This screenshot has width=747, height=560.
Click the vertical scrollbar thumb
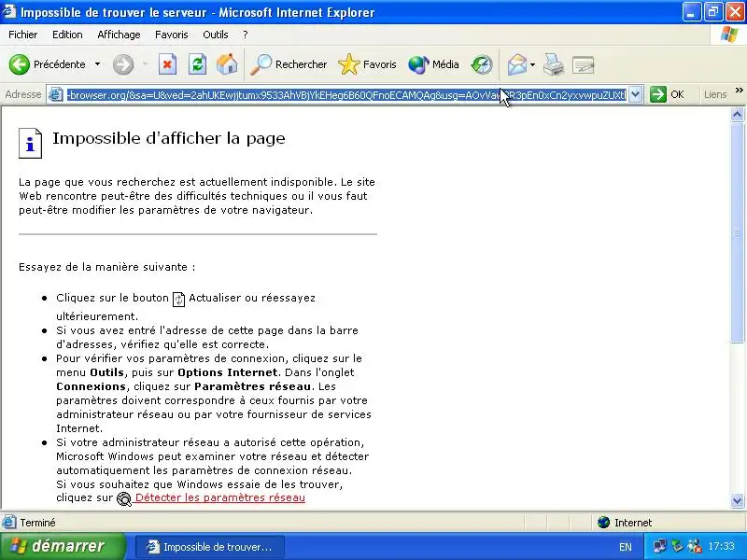(737, 231)
